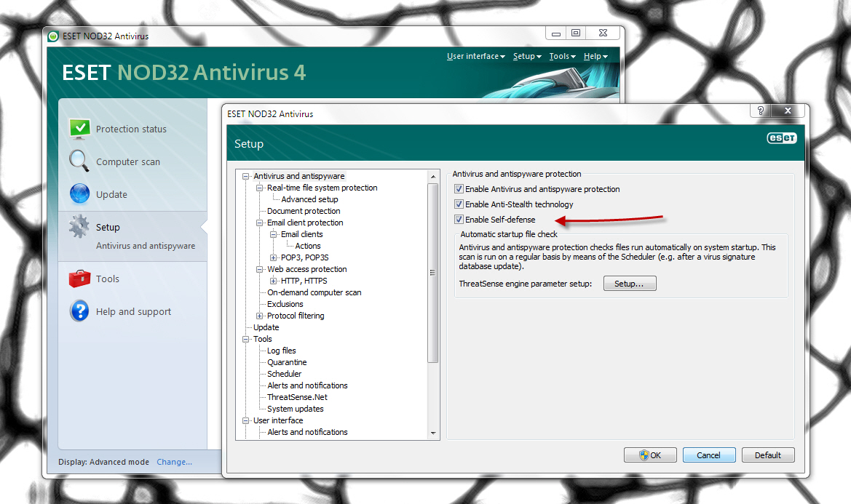851x504 pixels.
Task: Select ThreatSense.Net tree item
Action: point(297,397)
